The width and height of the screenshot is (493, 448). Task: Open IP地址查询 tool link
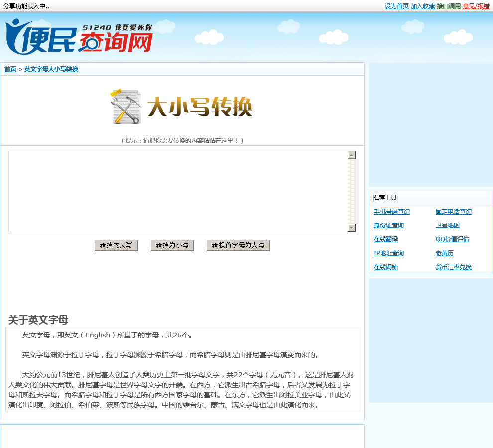click(x=388, y=253)
